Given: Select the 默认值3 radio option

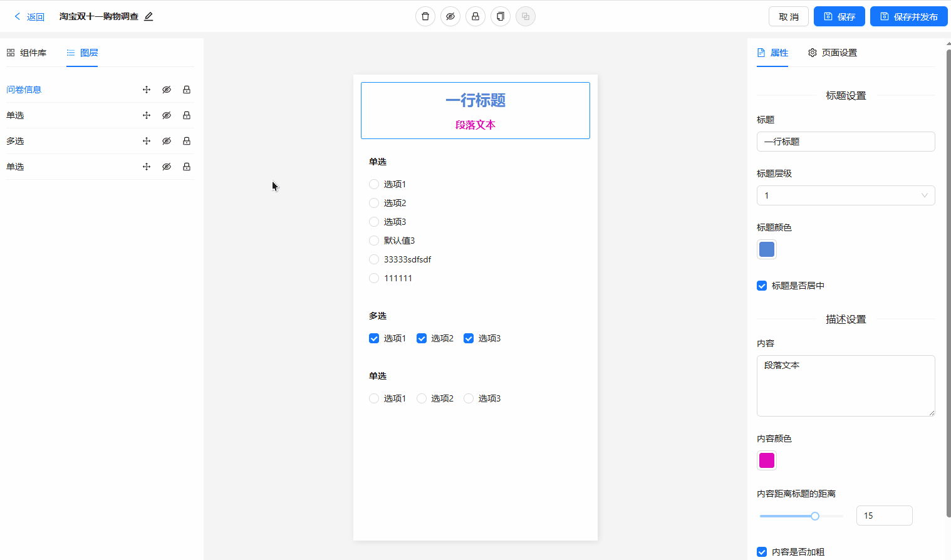Looking at the screenshot, I should 374,241.
